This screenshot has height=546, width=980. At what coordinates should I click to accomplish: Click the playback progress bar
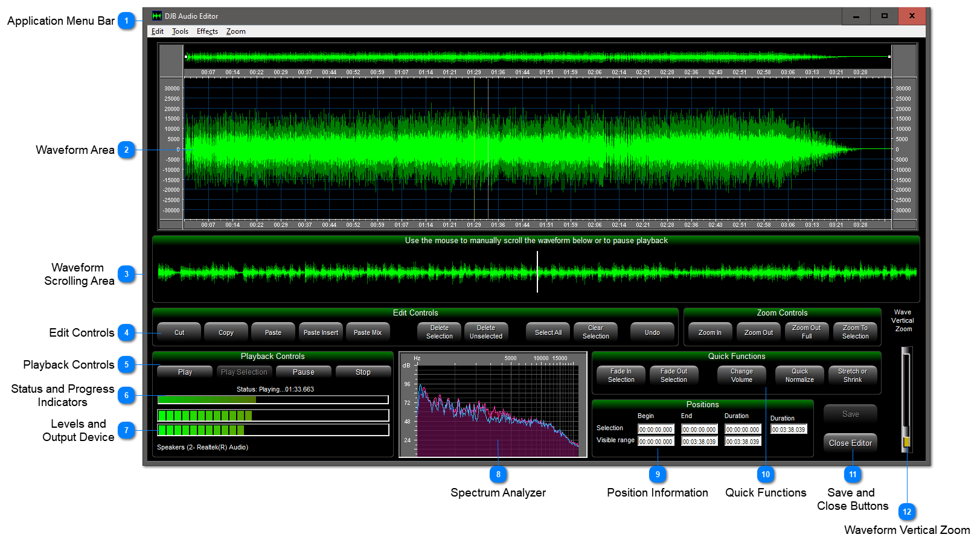272,399
